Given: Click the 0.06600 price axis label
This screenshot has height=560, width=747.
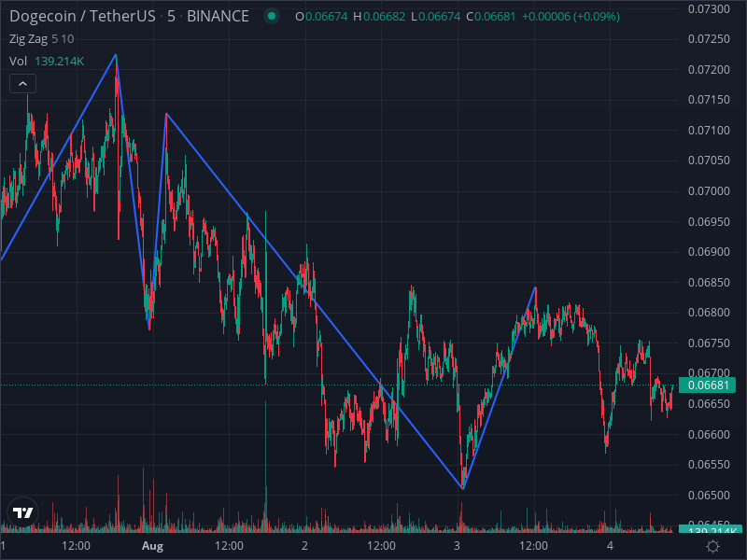Looking at the screenshot, I should [709, 434].
